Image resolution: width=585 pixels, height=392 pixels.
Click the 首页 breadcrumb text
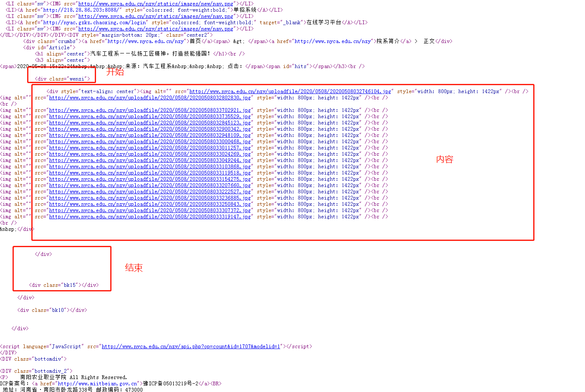[195, 41]
